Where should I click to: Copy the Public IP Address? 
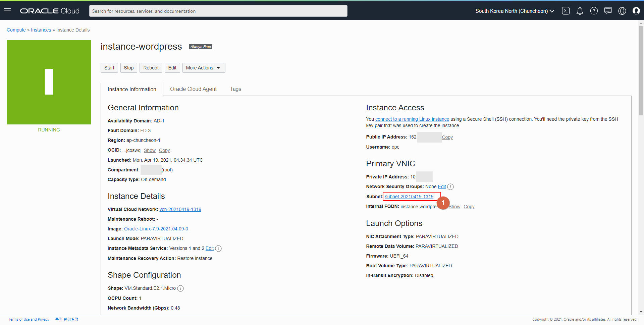pyautogui.click(x=447, y=137)
